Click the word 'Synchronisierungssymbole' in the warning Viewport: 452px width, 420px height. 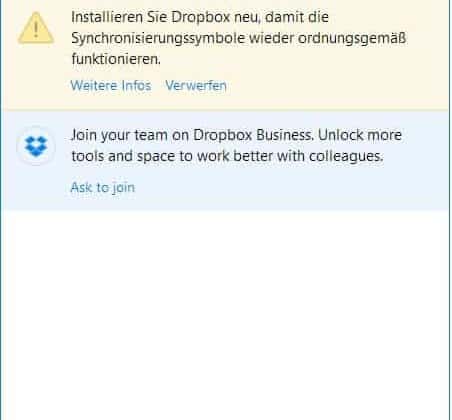158,38
